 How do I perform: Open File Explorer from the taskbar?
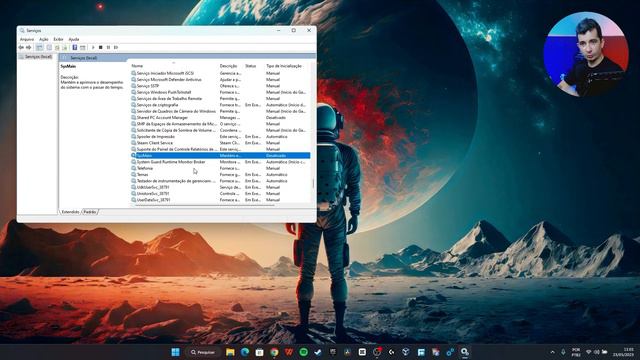230,352
